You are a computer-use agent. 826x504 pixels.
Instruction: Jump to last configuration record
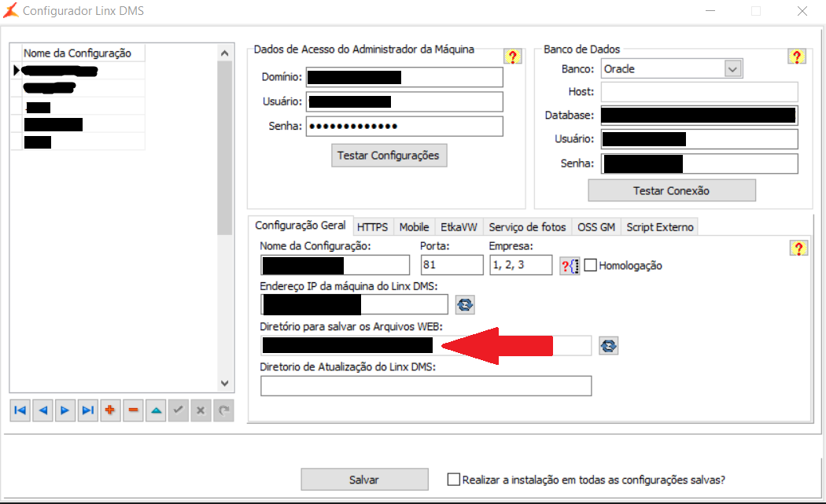[x=88, y=410]
